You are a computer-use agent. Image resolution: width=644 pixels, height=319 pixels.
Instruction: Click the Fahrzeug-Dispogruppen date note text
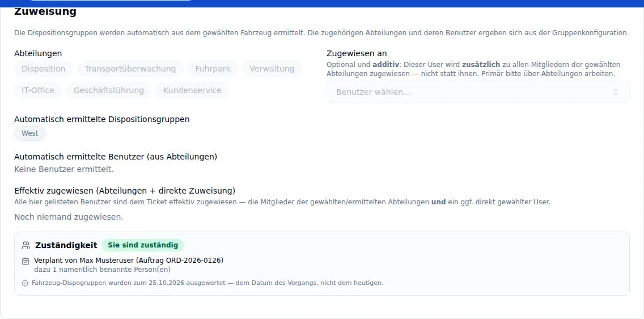click(x=207, y=283)
